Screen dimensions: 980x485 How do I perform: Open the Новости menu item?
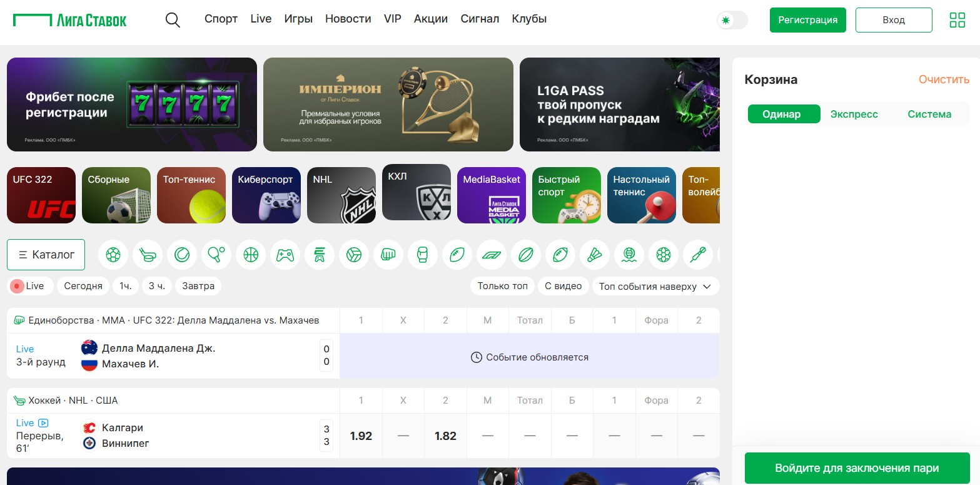[348, 19]
